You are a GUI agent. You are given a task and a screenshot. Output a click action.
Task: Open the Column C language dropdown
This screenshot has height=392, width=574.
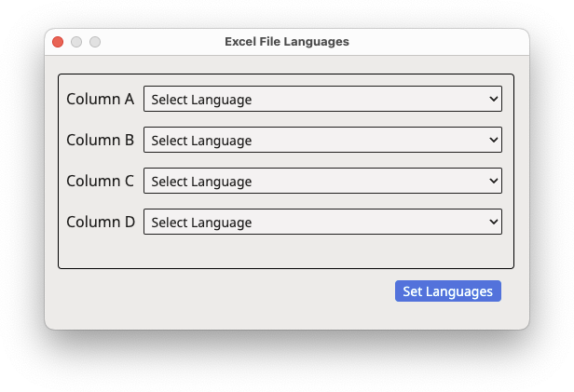tap(322, 181)
